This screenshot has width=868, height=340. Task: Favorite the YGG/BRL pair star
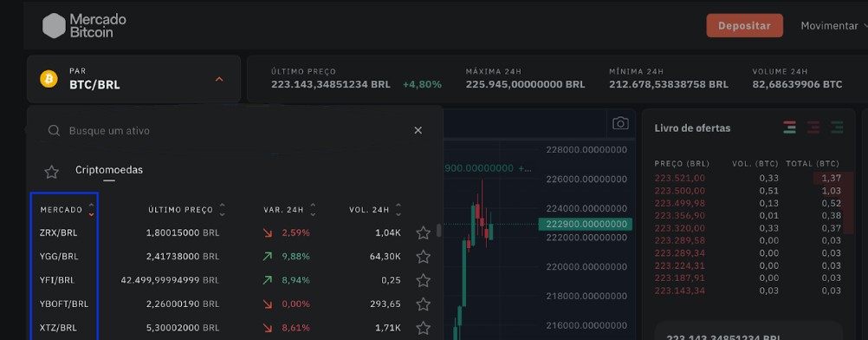[x=424, y=257]
